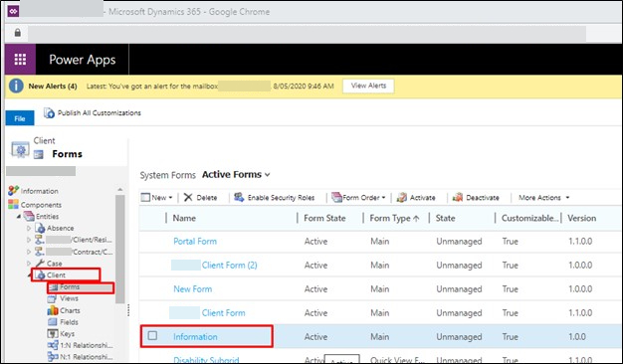The height and width of the screenshot is (364, 623).
Task: Click the Information icon in solution tree
Action: point(13,191)
